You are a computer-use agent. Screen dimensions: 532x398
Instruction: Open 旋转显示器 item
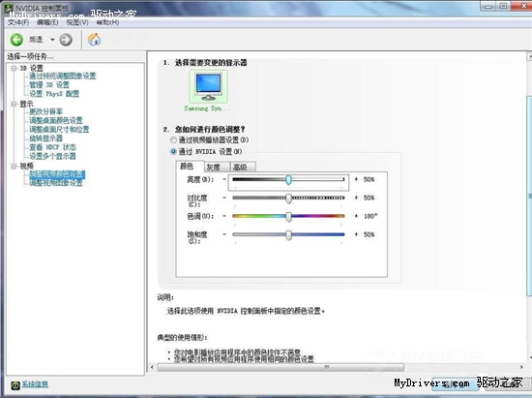(x=45, y=138)
